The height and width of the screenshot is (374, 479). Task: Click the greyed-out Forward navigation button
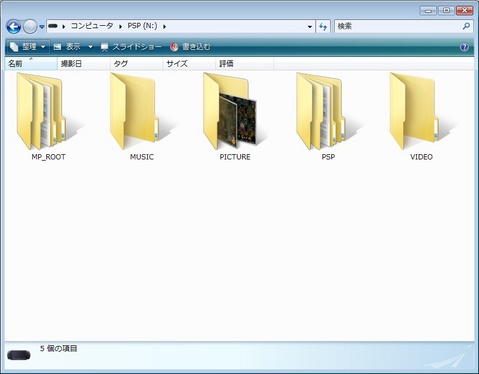point(30,27)
